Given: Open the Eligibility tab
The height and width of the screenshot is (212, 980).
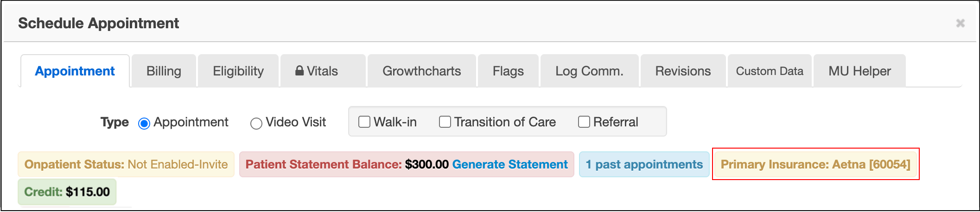Looking at the screenshot, I should 238,71.
